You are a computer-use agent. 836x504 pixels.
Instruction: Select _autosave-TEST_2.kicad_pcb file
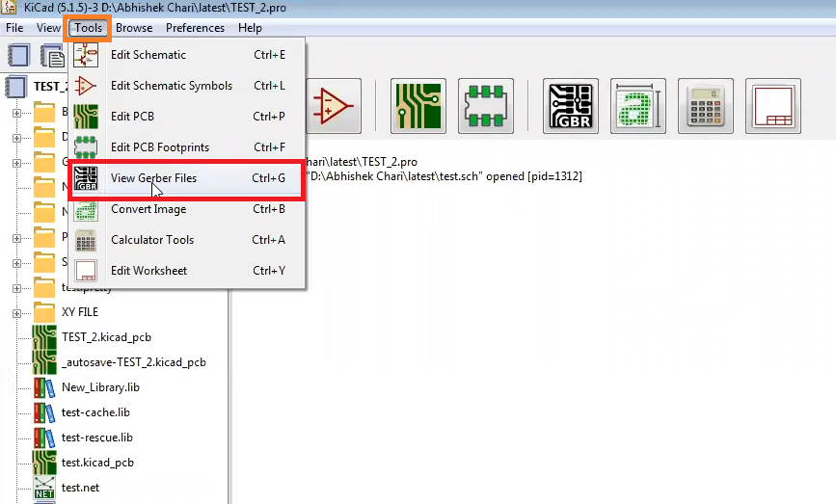coord(133,362)
